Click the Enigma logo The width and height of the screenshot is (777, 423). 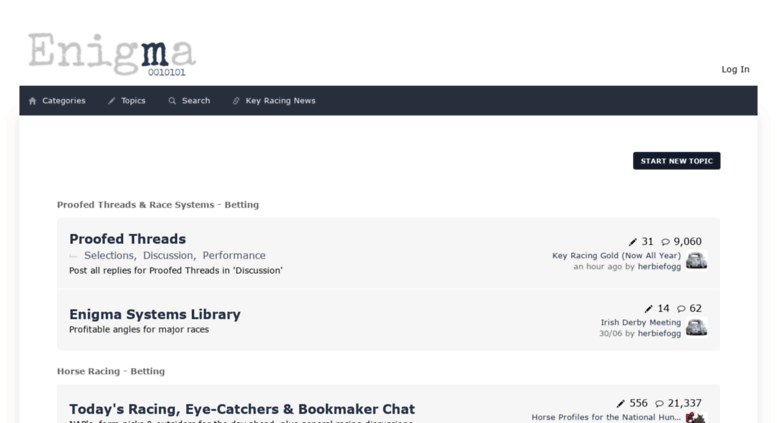point(112,54)
